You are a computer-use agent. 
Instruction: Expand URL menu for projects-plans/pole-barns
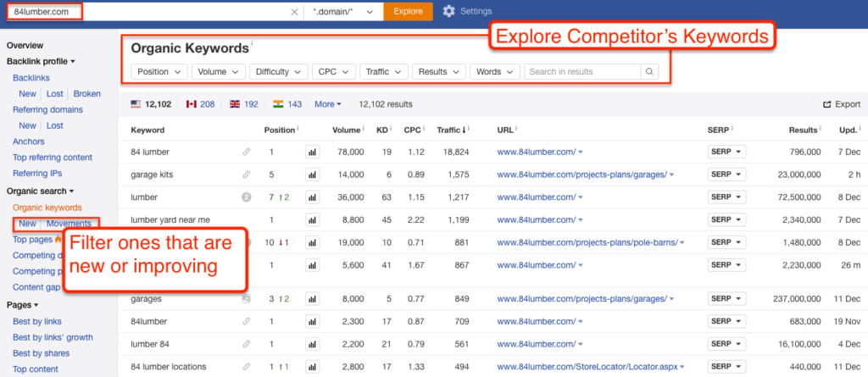pyautogui.click(x=682, y=243)
